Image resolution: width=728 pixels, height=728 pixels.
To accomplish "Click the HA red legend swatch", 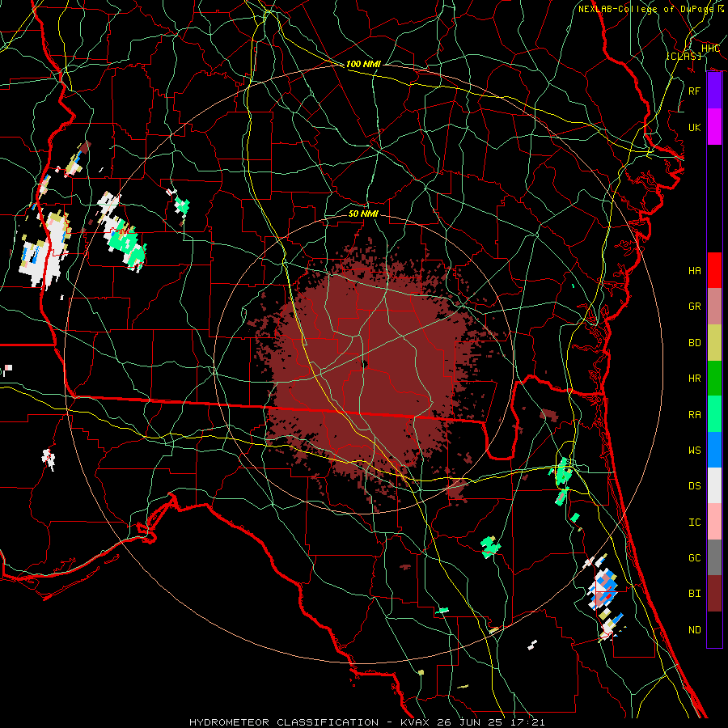I will pyautogui.click(x=714, y=270).
